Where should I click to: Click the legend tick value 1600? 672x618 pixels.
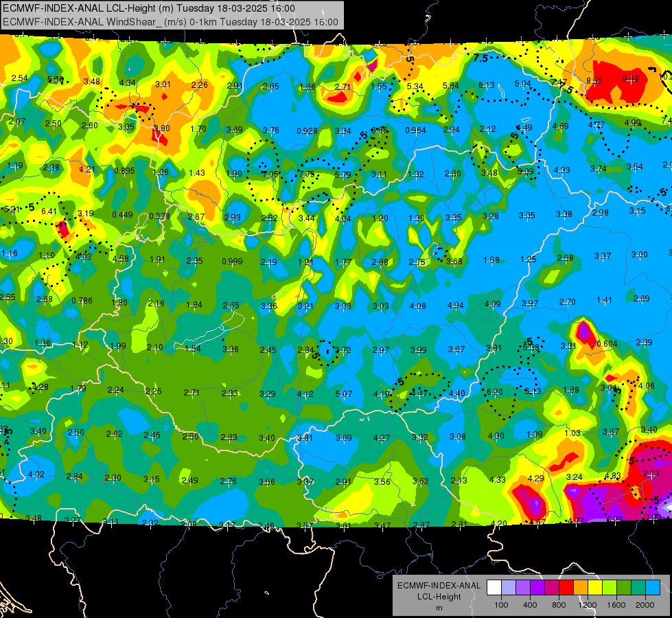coord(616,605)
